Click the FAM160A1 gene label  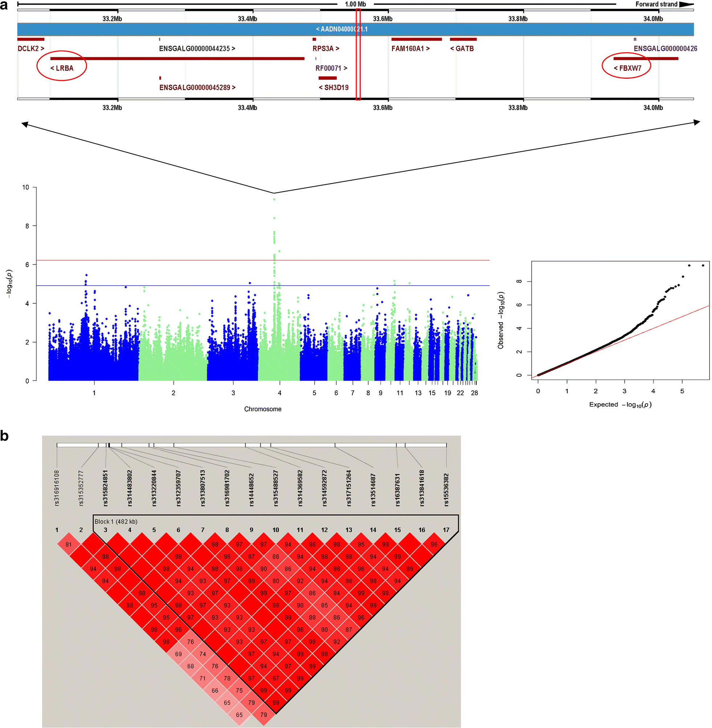click(411, 49)
